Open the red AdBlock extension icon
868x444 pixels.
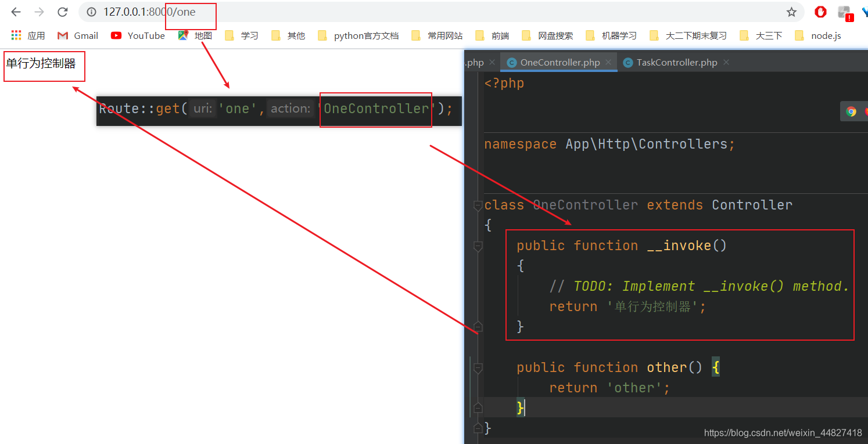[820, 12]
